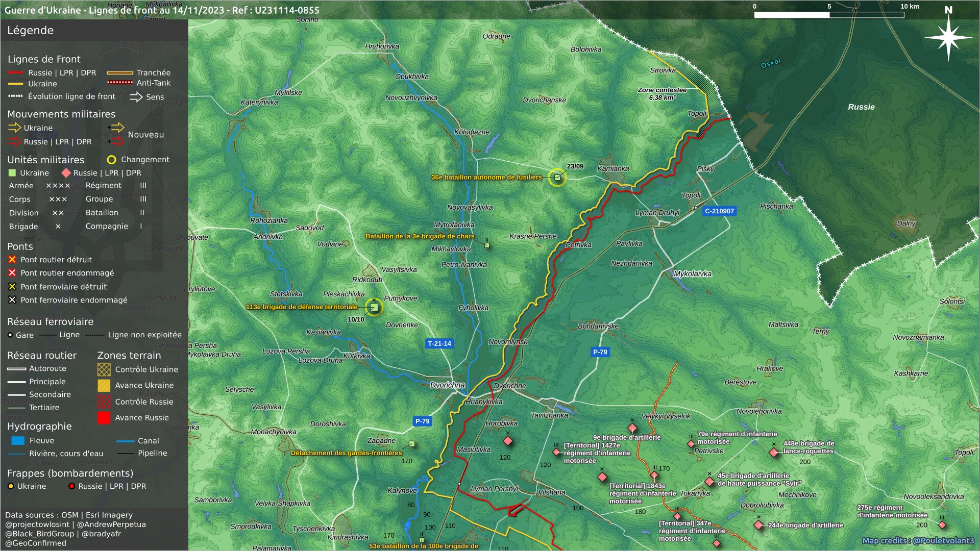
Task: Click the 448e brigade de lance-roquettes diamond
Action: (774, 452)
